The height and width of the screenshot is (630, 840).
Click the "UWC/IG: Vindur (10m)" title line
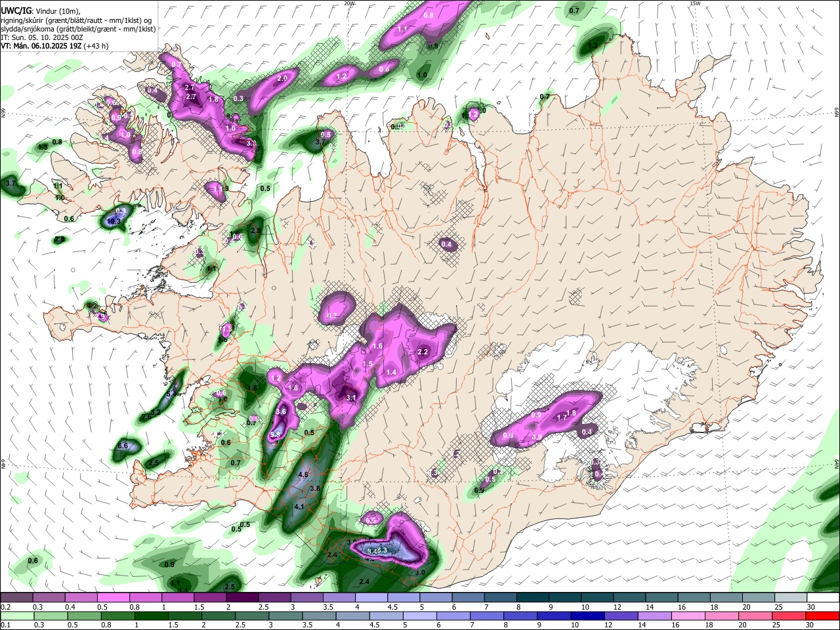pos(40,11)
